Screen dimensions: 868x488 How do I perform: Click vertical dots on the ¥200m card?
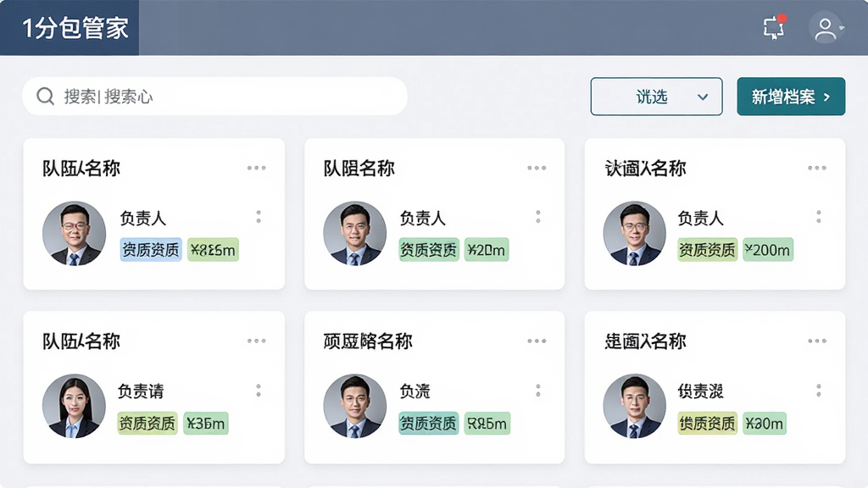(819, 217)
